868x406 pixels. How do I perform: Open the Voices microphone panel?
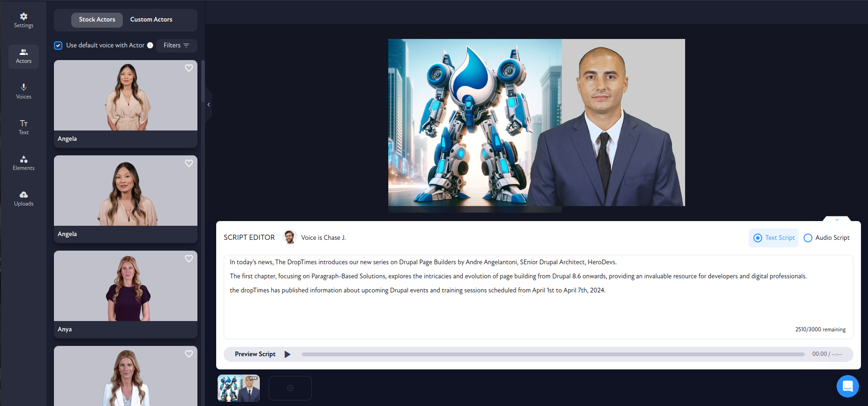(23, 91)
